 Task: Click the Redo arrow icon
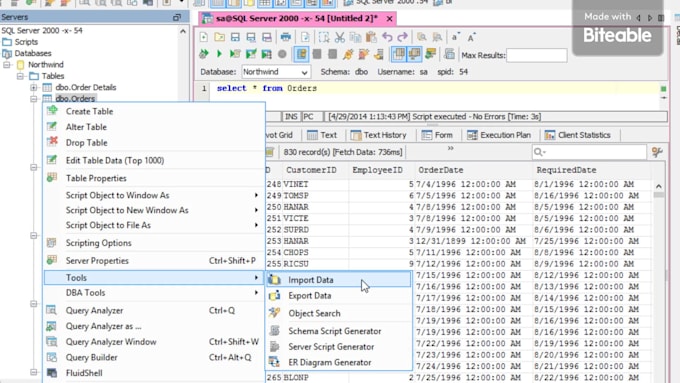coord(402,37)
